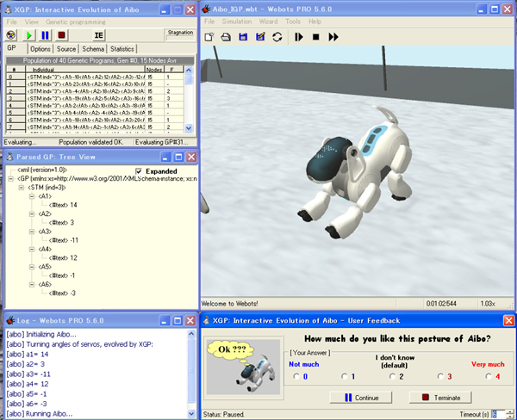Click the Continue button in User Feedback
This screenshot has height=420, width=517.
361,398
